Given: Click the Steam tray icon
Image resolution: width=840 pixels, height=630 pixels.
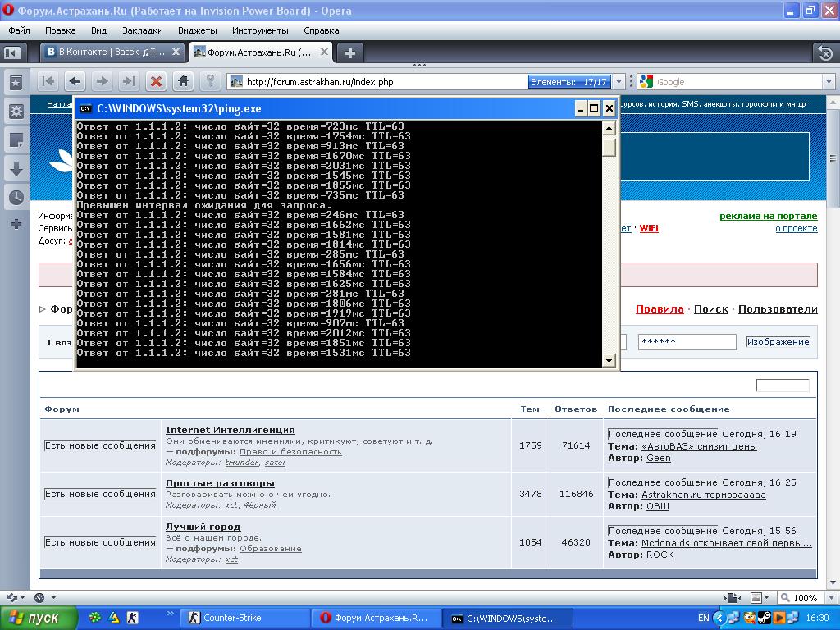Looking at the screenshot, I should 765,618.
